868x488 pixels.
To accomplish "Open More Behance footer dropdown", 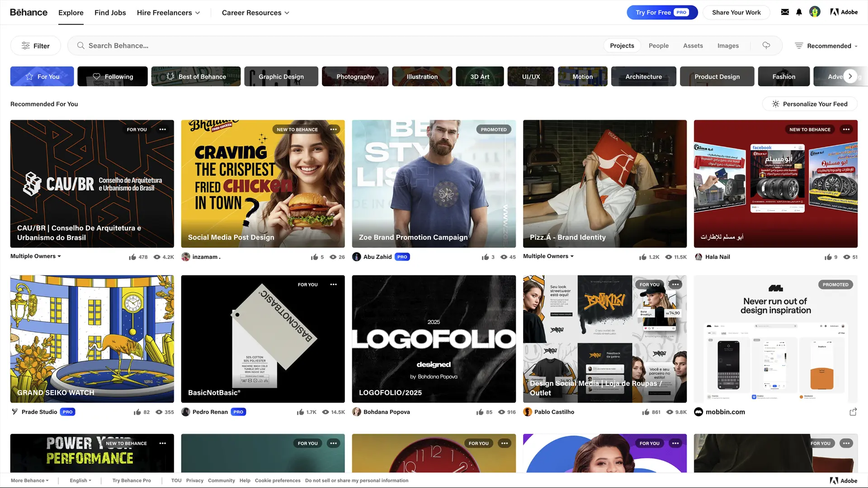I will coord(30,480).
